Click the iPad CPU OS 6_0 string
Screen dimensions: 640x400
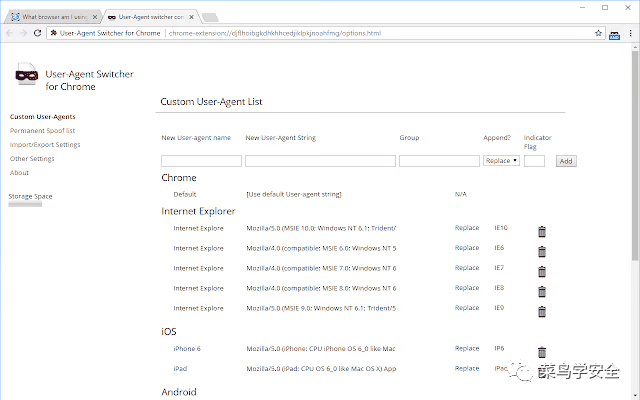click(x=321, y=369)
